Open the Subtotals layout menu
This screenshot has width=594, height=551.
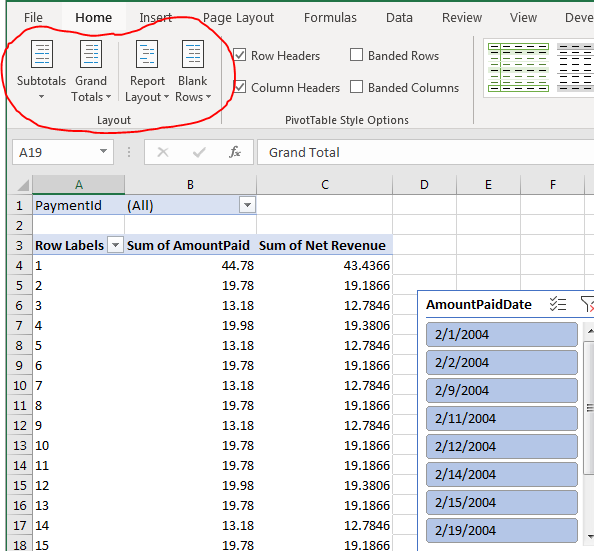point(41,70)
